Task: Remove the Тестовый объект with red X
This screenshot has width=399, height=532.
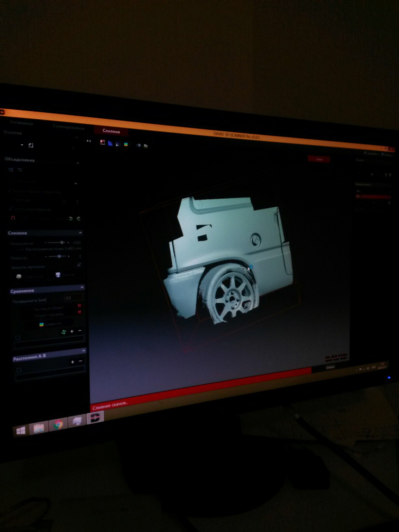Action: (79, 305)
